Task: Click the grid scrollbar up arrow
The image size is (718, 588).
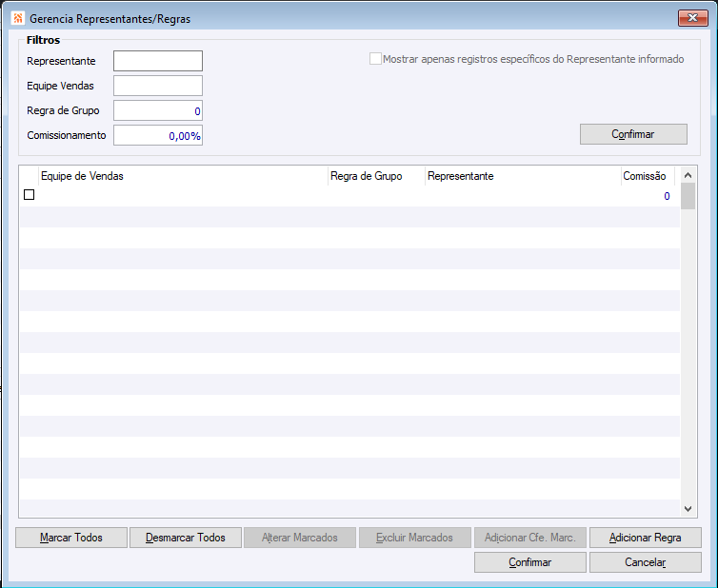Action: click(688, 175)
